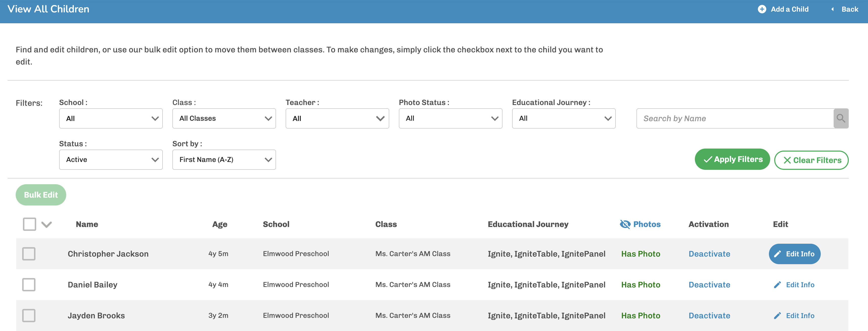
Task: Click Edit Info text for Jayden Brooks
Action: coord(800,316)
